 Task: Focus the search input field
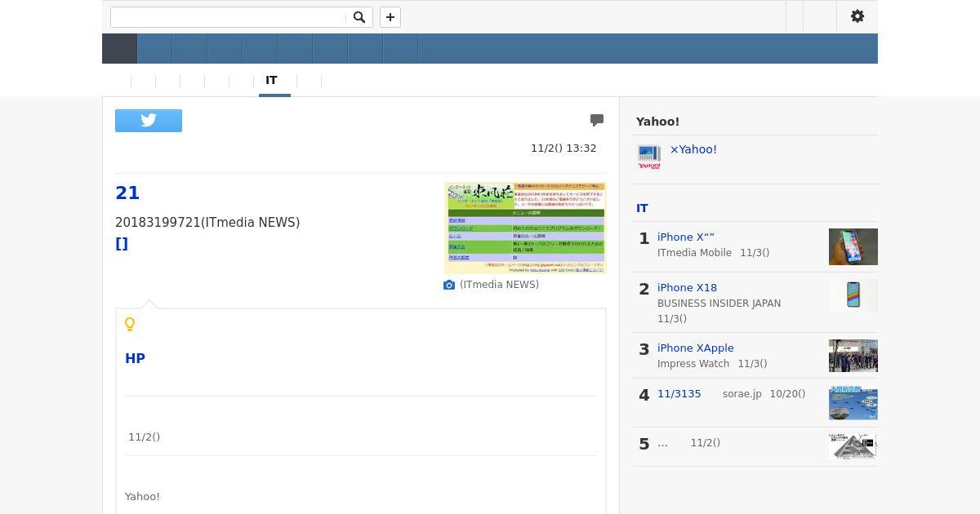coord(229,17)
